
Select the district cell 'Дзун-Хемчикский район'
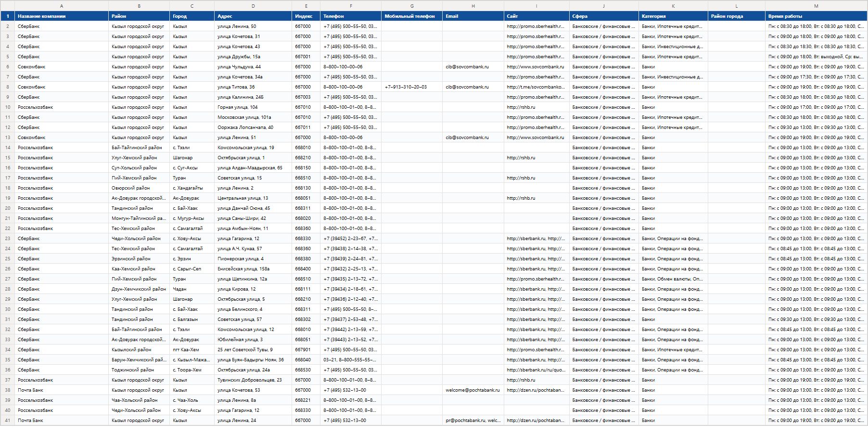(x=139, y=289)
